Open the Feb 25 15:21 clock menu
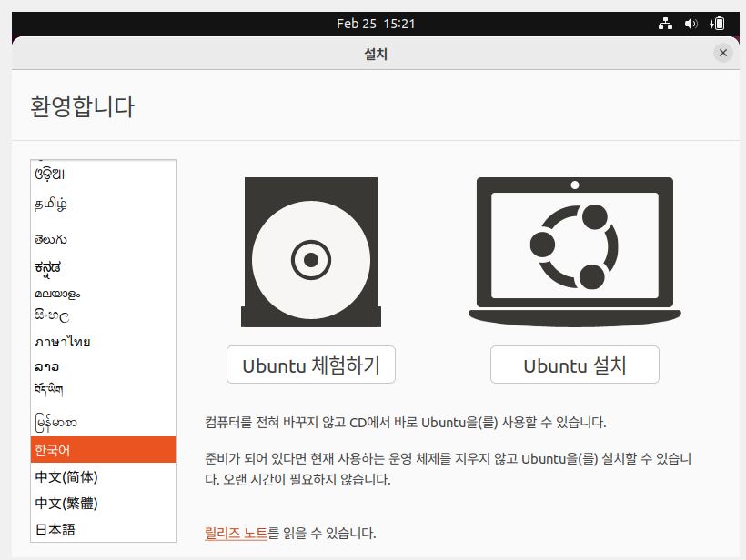The image size is (746, 560). click(x=376, y=24)
